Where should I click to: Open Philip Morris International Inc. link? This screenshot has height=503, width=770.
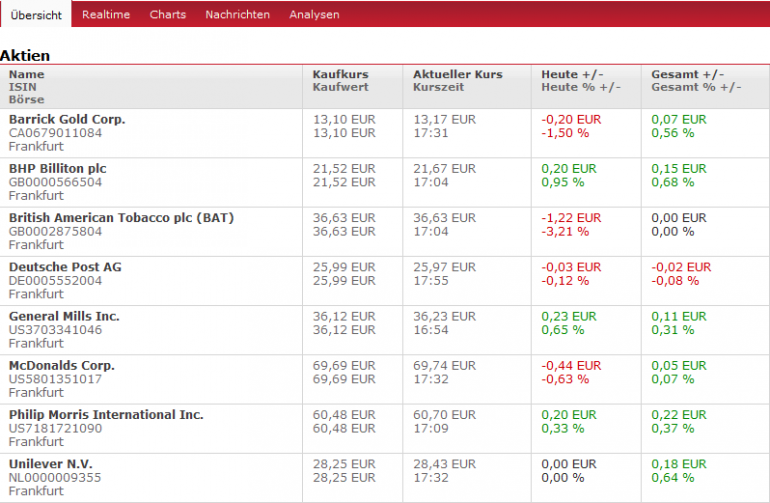click(x=106, y=414)
